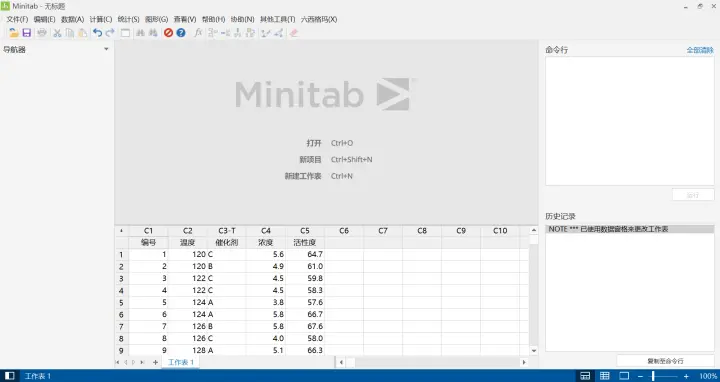Open the 协助(N) menu
This screenshot has height=382, width=720.
pos(242,19)
